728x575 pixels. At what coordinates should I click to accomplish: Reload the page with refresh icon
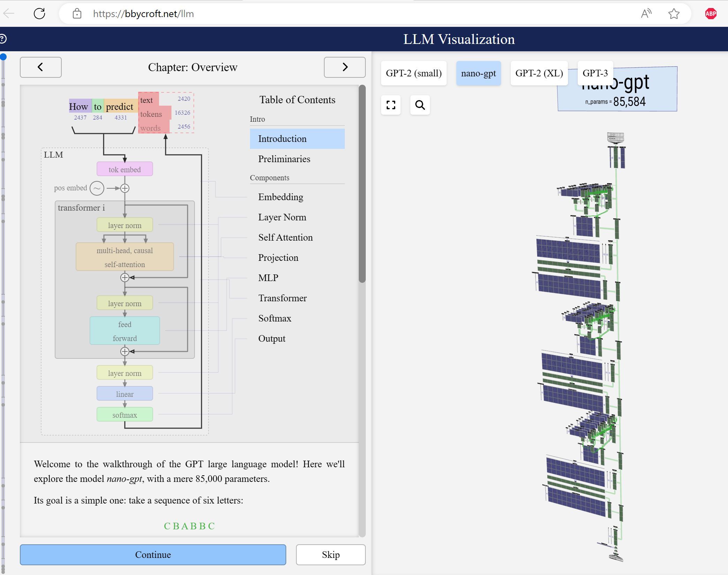pyautogui.click(x=39, y=14)
